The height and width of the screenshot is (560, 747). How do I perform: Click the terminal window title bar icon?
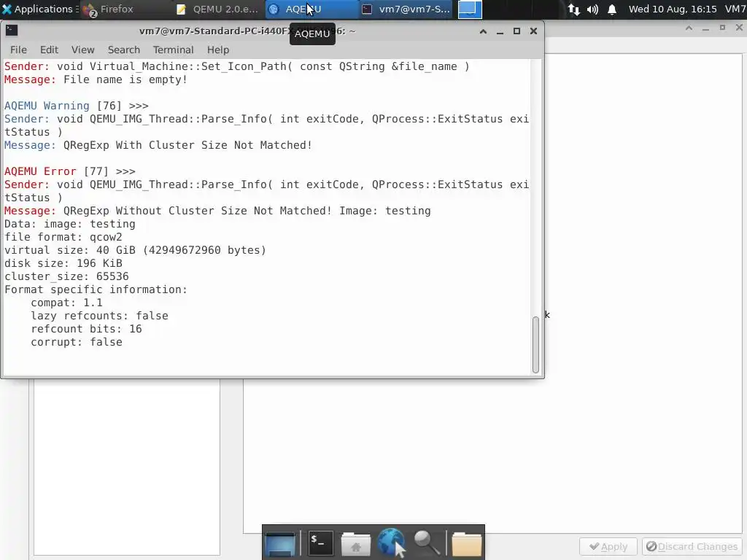point(12,31)
